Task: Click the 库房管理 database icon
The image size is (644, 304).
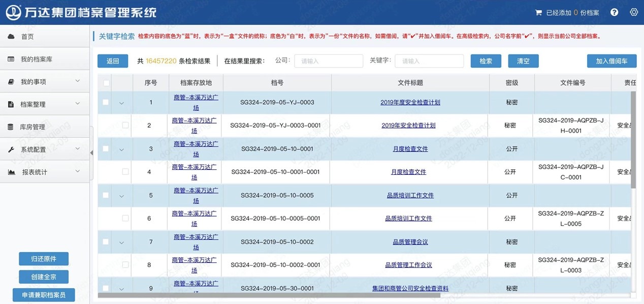Action: pyautogui.click(x=11, y=127)
